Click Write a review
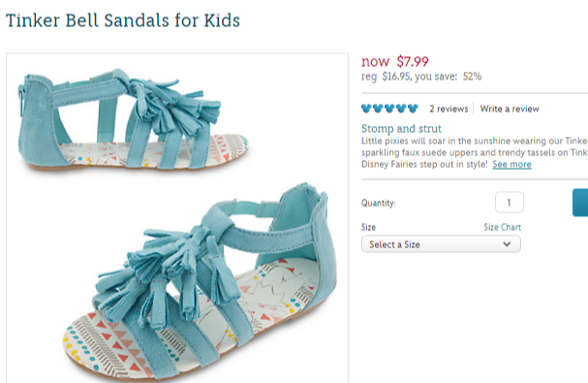 [x=510, y=109]
